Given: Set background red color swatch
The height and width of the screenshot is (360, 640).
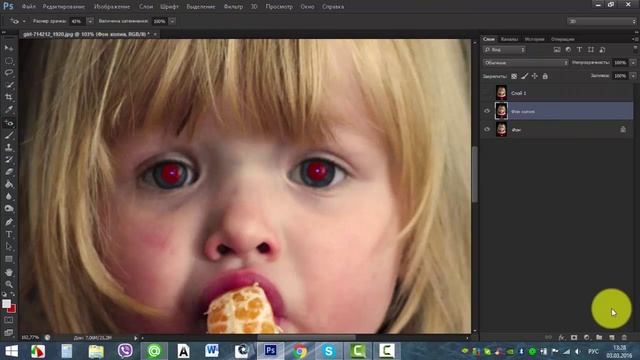Looking at the screenshot, I should click(x=12, y=309).
